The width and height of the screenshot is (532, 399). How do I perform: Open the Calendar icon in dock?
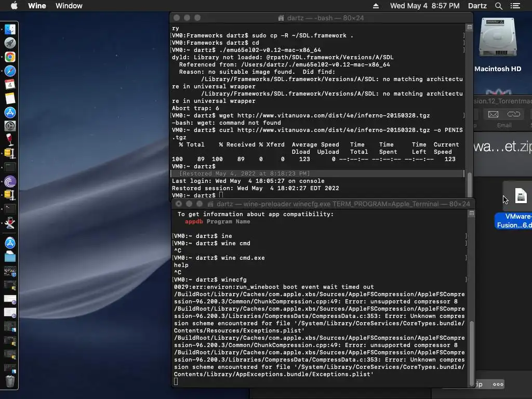[10, 85]
